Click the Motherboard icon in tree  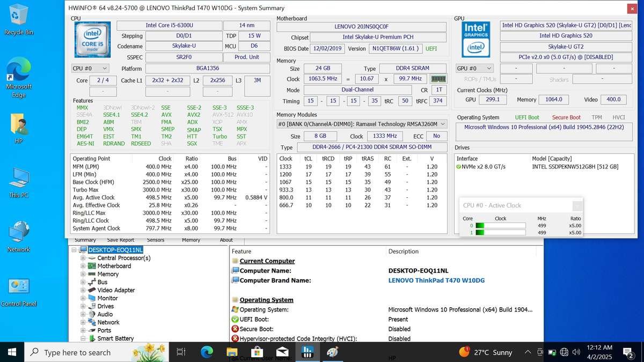coord(92,266)
